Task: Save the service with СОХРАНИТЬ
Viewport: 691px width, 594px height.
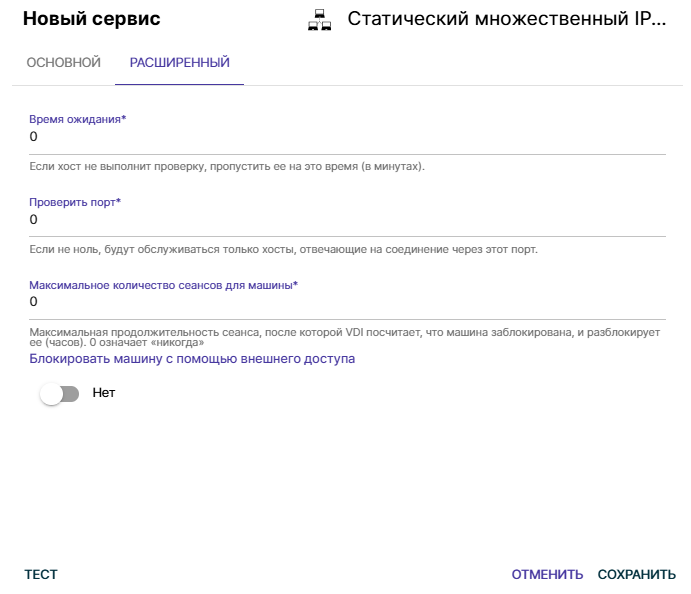Action: coord(636,575)
